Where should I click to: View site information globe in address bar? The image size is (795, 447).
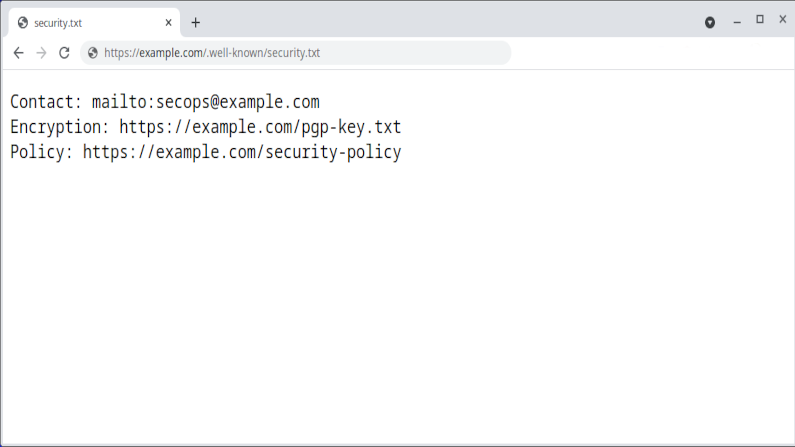[x=93, y=53]
